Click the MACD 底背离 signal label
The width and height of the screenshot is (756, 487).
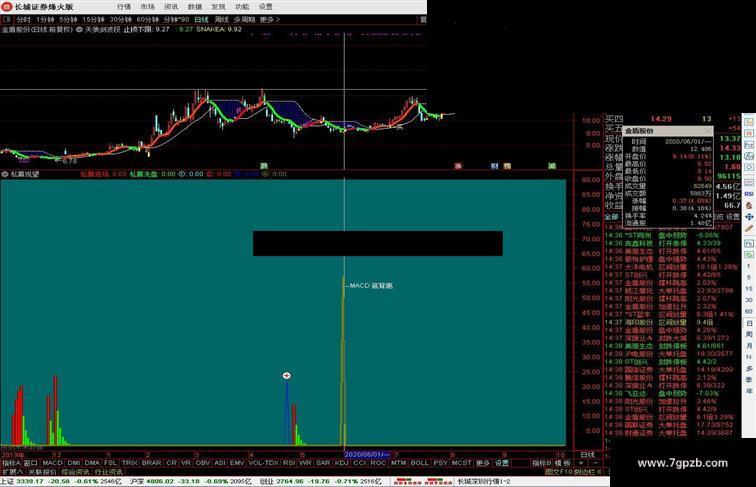[x=371, y=286]
